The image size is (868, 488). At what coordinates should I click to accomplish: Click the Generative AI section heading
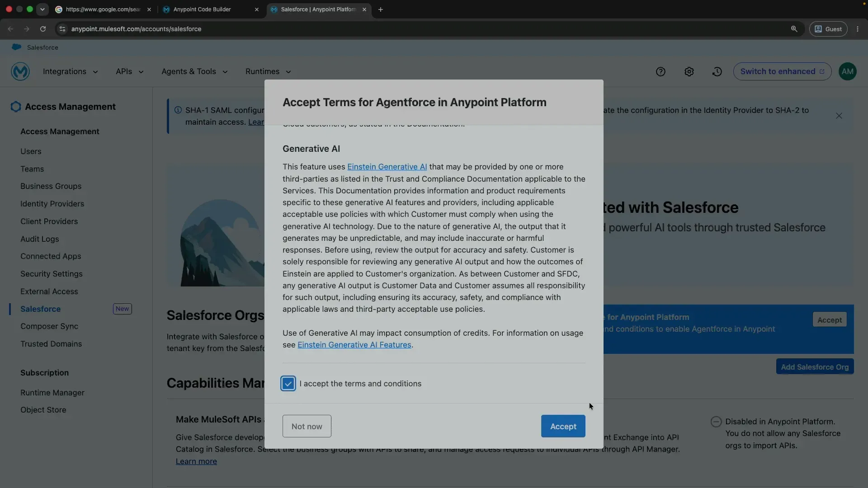coord(311,149)
